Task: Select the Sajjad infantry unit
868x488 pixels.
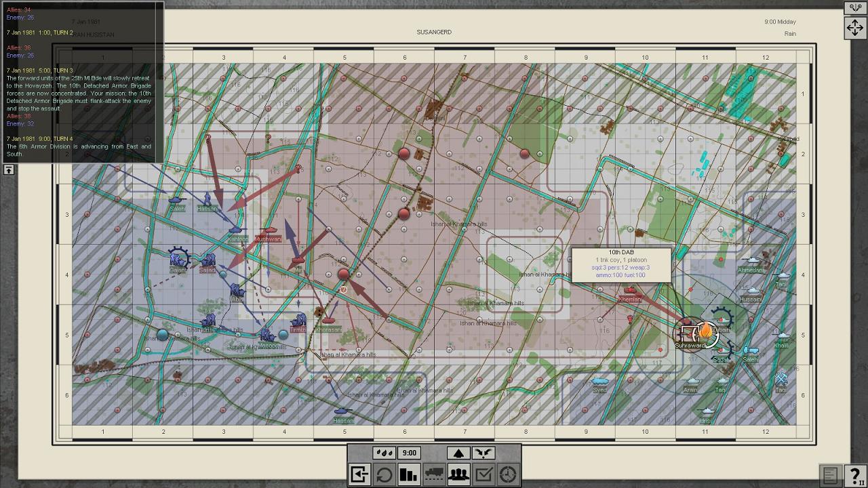Action: click(x=208, y=260)
